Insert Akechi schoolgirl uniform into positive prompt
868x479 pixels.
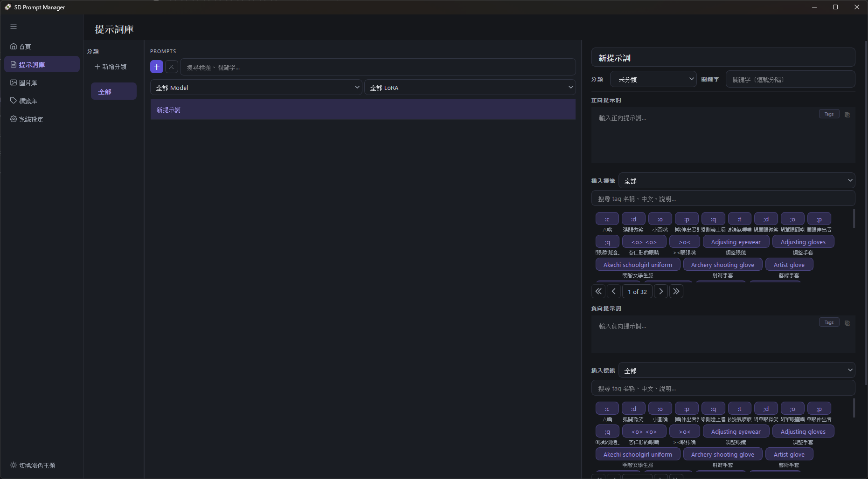point(638,265)
